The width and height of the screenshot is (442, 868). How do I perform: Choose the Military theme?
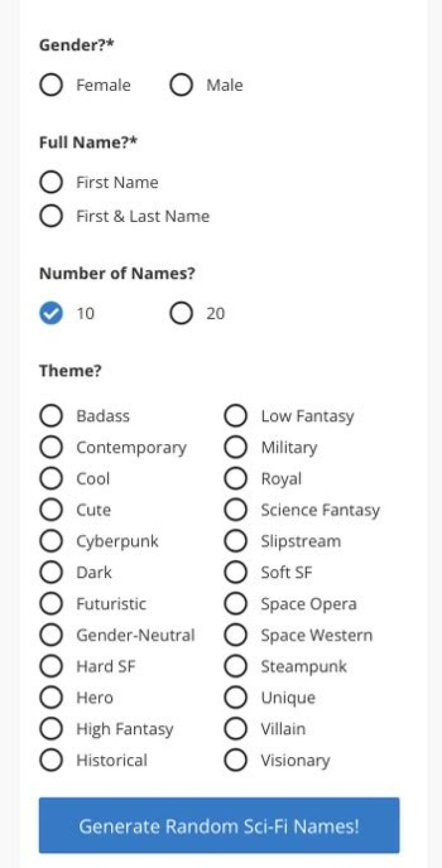pos(235,447)
